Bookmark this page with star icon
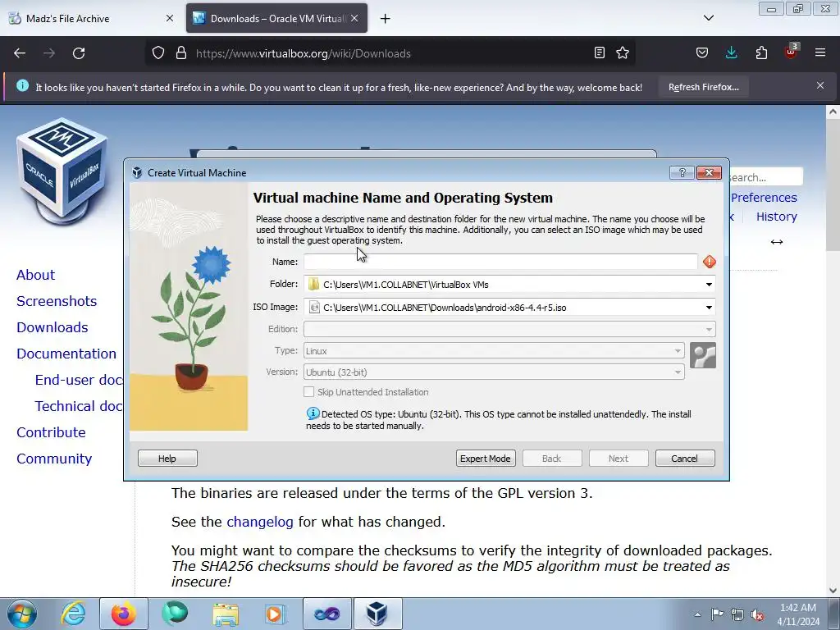840x630 pixels. click(x=623, y=53)
